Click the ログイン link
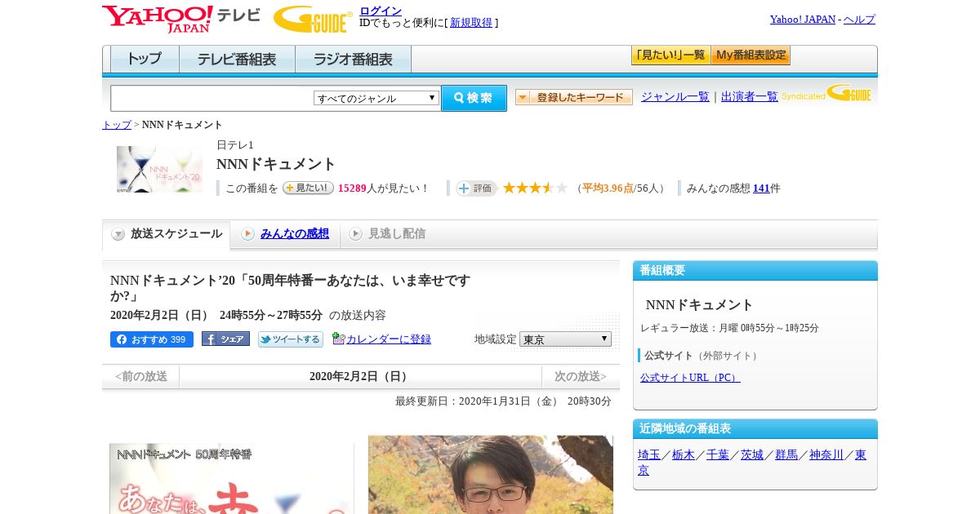Screen dimensions: 980x514 pyautogui.click(x=381, y=11)
